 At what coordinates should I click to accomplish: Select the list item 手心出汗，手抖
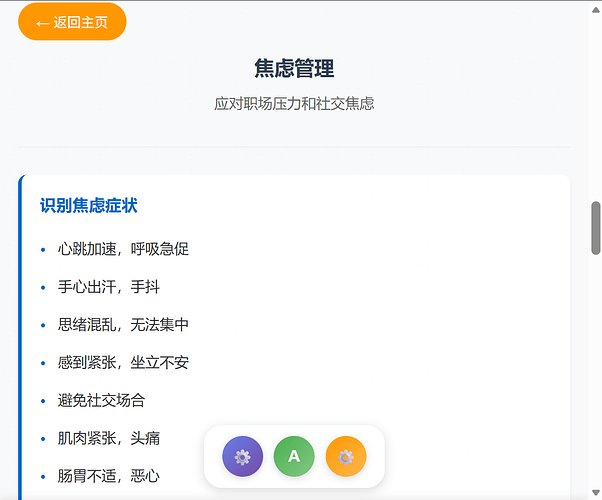pos(109,287)
